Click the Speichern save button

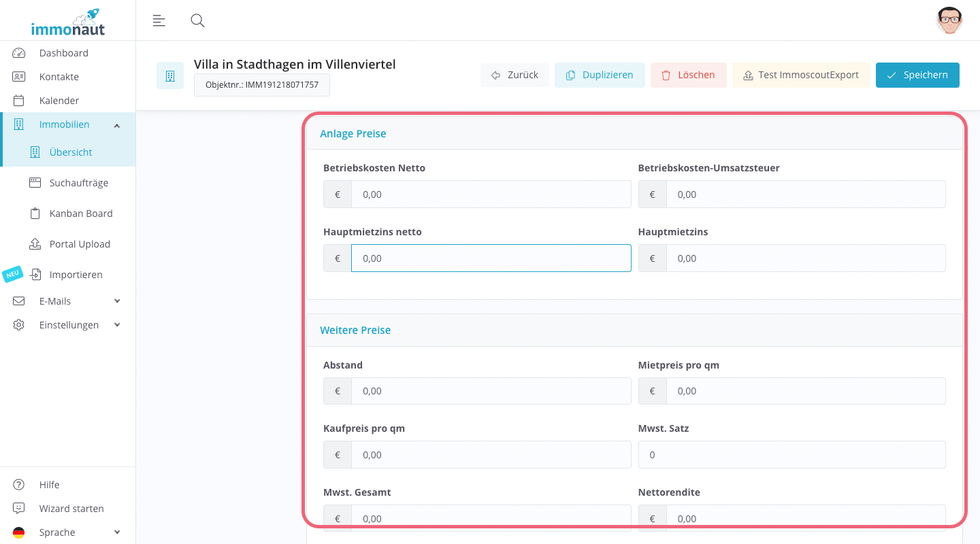tap(917, 75)
